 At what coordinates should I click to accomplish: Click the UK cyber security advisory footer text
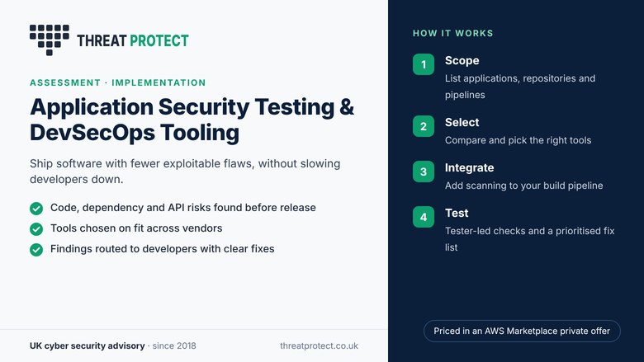click(x=87, y=346)
